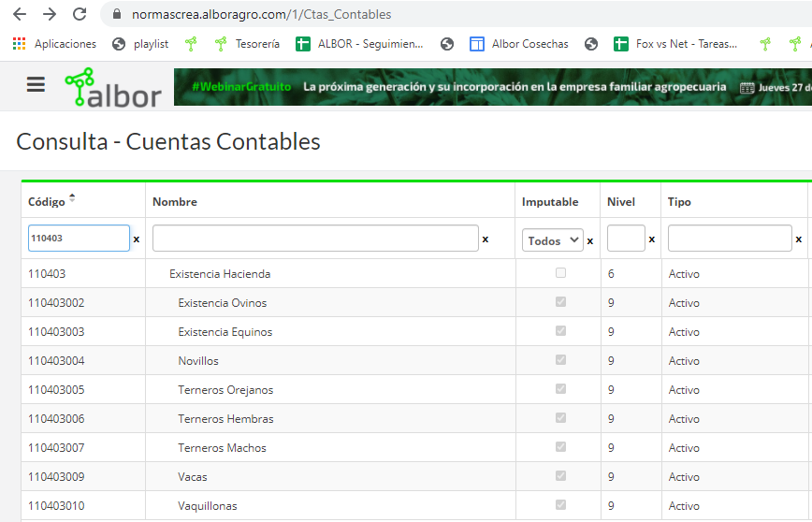Select the Vaquillonas row name

click(x=208, y=506)
